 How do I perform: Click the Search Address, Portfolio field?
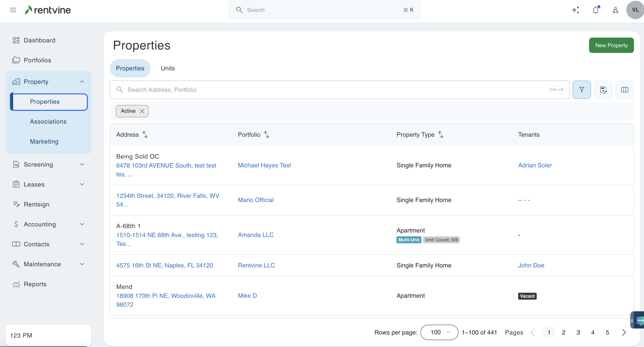point(335,90)
